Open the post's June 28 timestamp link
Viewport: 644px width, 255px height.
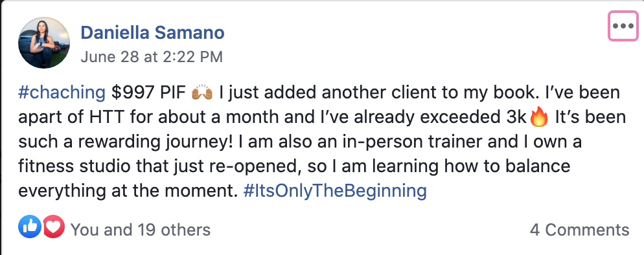[152, 56]
